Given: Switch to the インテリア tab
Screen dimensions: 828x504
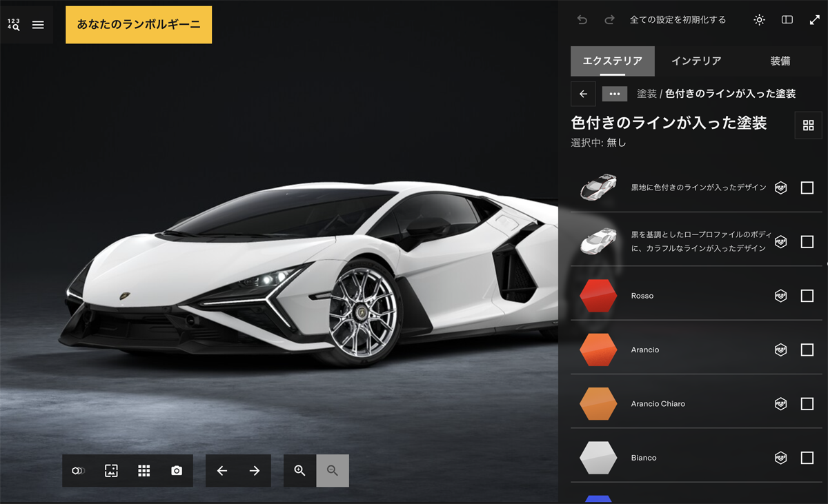Looking at the screenshot, I should click(x=696, y=61).
